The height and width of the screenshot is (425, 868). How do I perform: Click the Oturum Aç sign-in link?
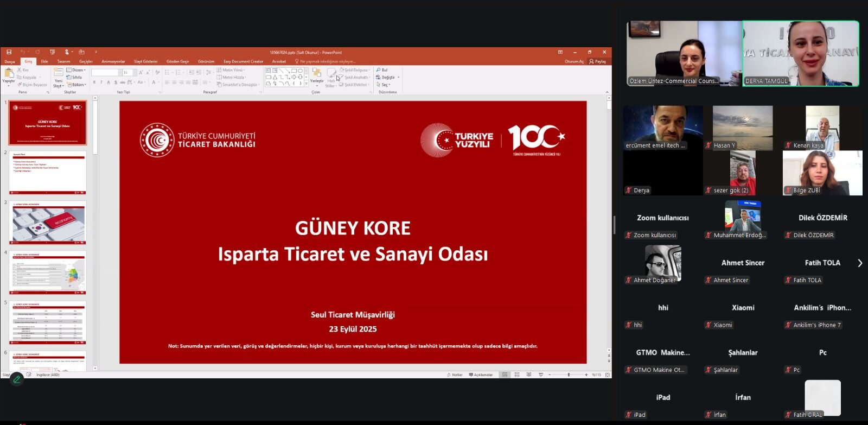click(574, 61)
